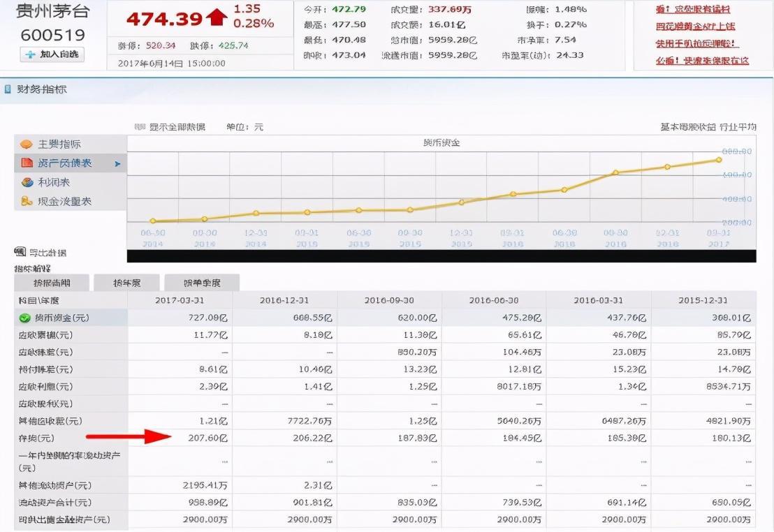The width and height of the screenshot is (774, 532).
Task: Switch to the 按年度 tab
Action: [126, 283]
